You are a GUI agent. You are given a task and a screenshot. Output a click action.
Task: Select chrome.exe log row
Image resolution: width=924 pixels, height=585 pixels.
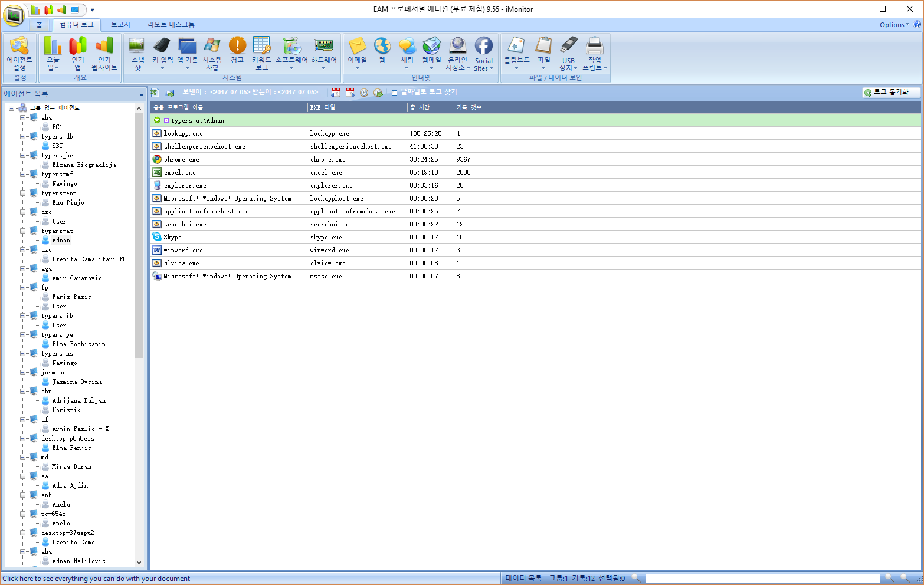(536, 159)
